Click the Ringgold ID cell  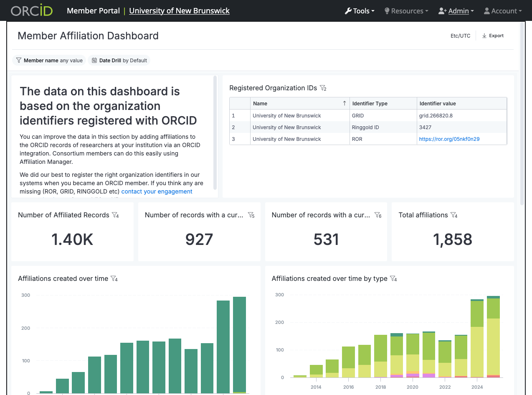(383, 127)
